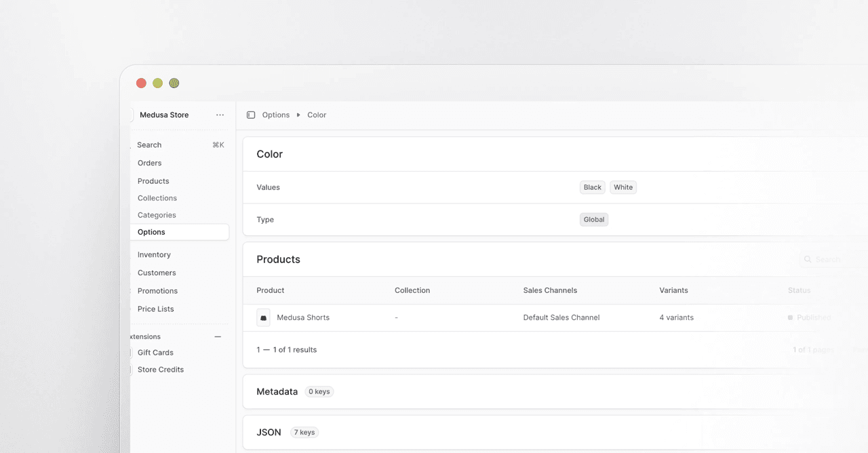The image size is (868, 453).
Task: Click the Collection column header
Action: coord(412,290)
